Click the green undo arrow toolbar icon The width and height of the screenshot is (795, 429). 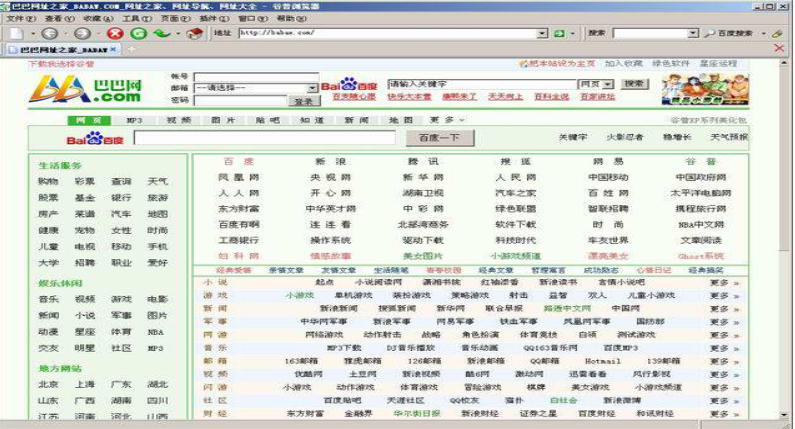(x=162, y=33)
